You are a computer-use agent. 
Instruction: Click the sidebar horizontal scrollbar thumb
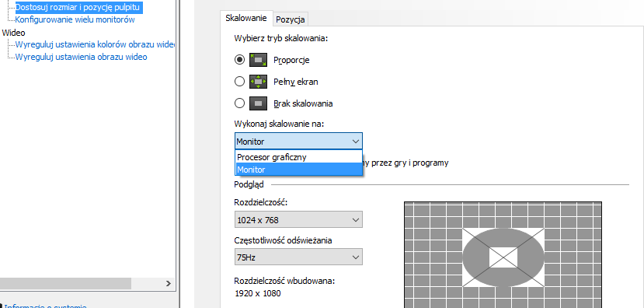(65, 283)
